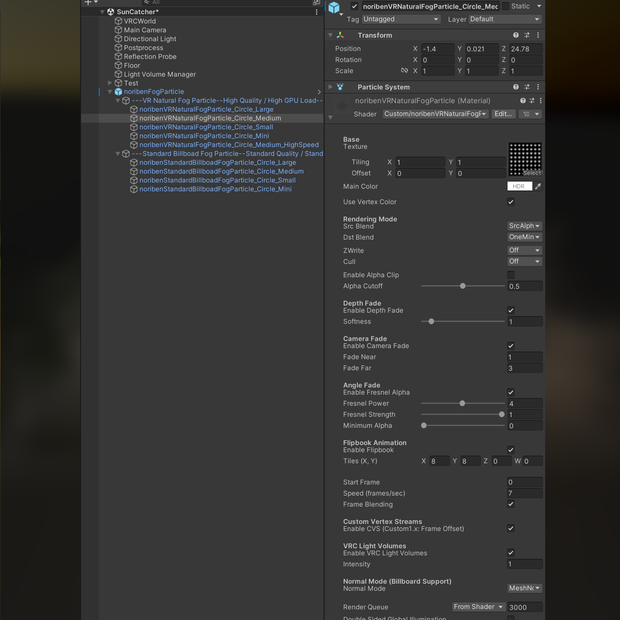This screenshot has height=620, width=620.
Task: Open the SunCatcher scene options menu
Action: (x=316, y=12)
